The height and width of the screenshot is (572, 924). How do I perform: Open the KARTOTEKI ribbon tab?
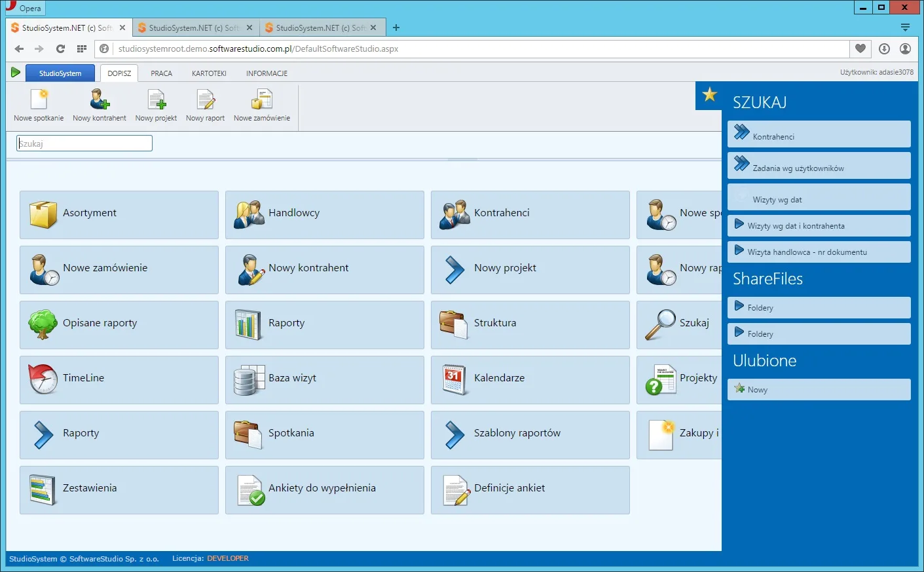coord(209,73)
